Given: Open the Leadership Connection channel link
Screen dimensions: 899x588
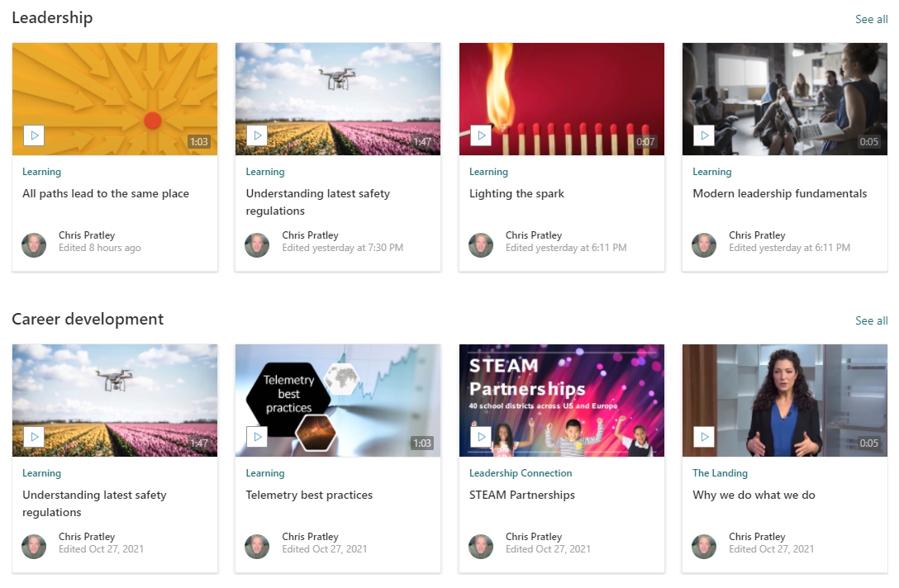Looking at the screenshot, I should 521,473.
